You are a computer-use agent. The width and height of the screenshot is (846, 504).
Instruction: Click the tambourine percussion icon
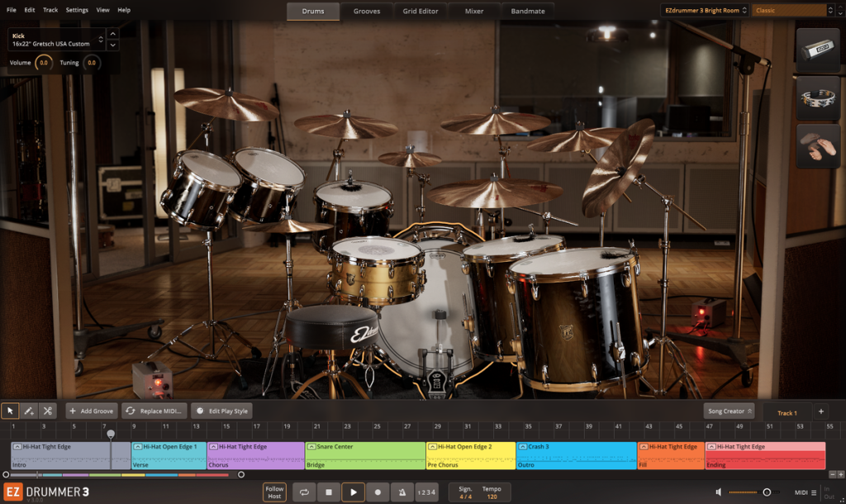point(817,98)
